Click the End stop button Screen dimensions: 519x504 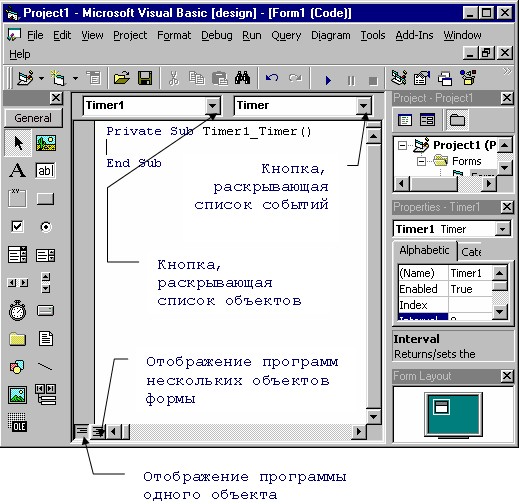coord(373,81)
